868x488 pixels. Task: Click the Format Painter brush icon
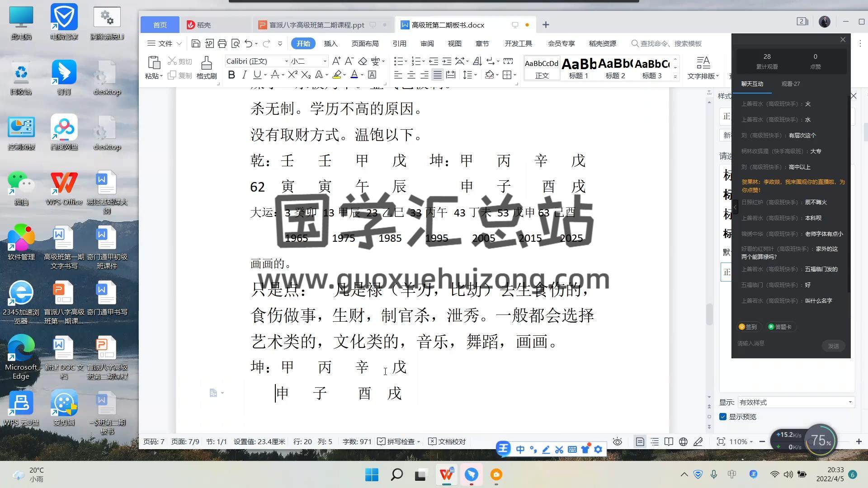coord(207,63)
